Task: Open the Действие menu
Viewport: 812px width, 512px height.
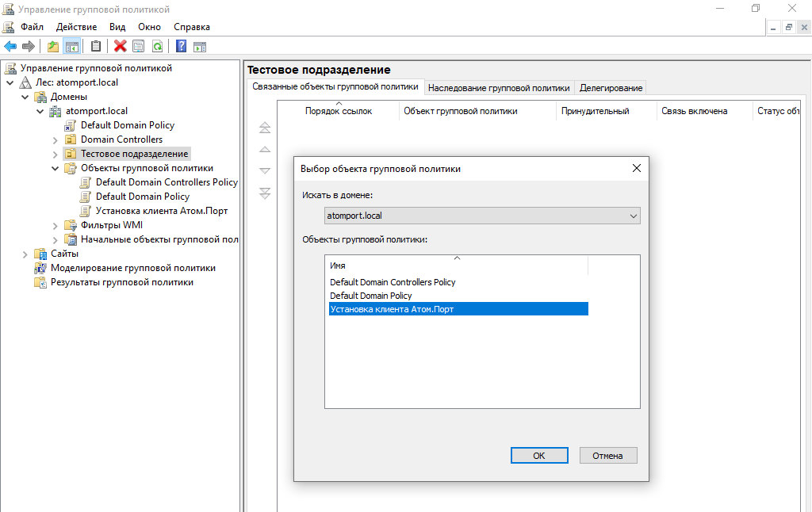Action: (76, 27)
